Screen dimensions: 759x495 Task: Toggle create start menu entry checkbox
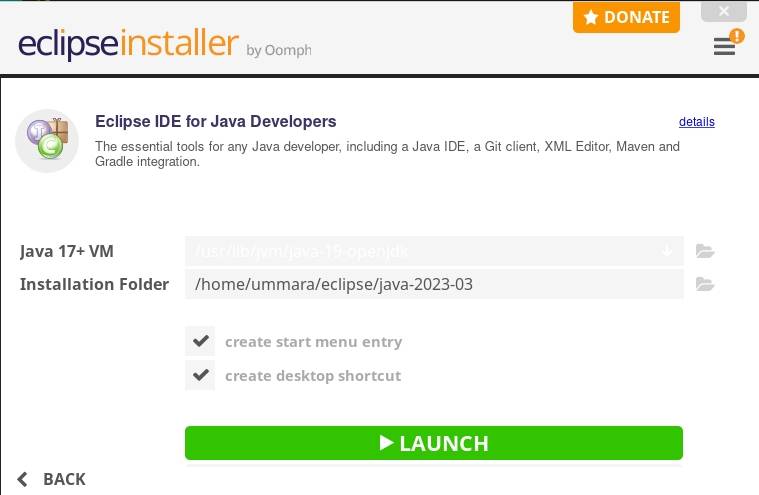click(200, 341)
